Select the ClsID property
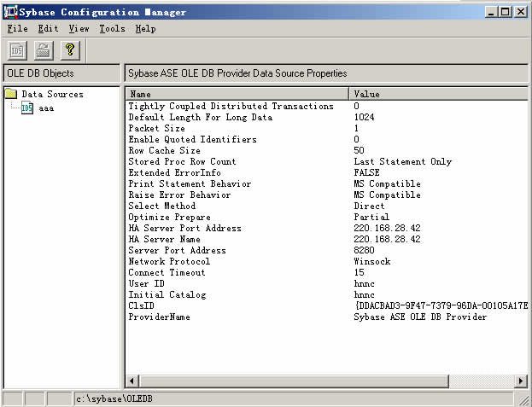 pyautogui.click(x=141, y=306)
